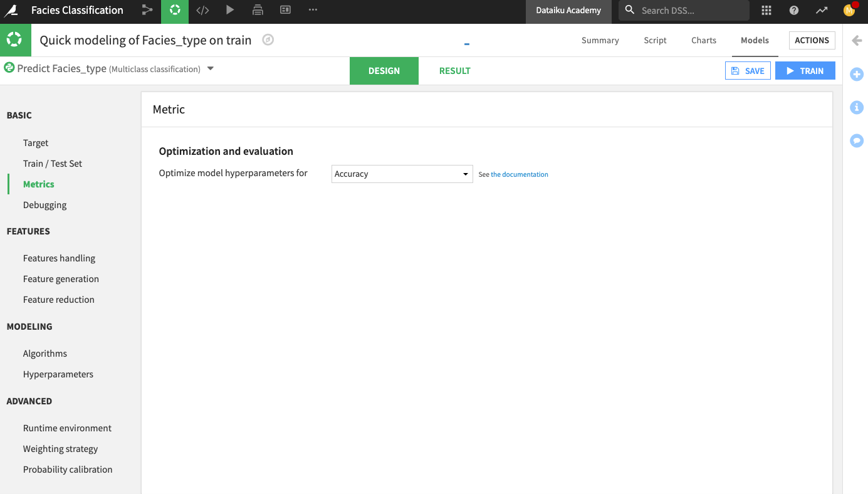Click the Train button
Screen dimensions: 868x494
pos(805,70)
